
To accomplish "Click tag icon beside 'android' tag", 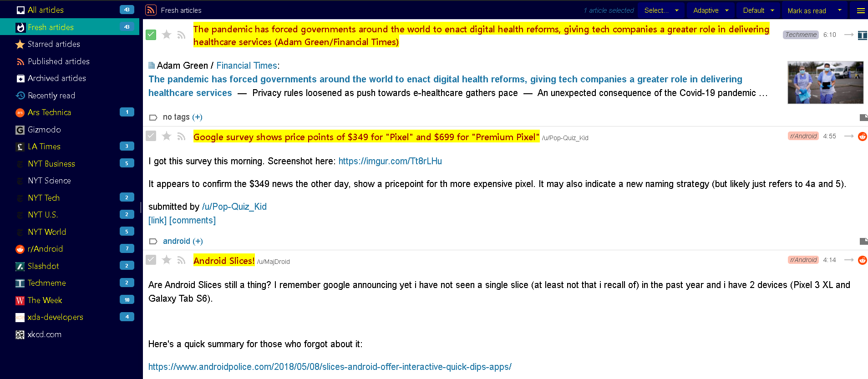I will point(153,242).
